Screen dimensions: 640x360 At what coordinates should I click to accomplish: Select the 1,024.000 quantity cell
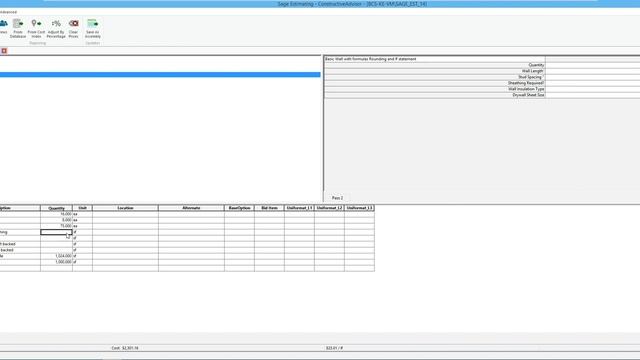pos(56,256)
